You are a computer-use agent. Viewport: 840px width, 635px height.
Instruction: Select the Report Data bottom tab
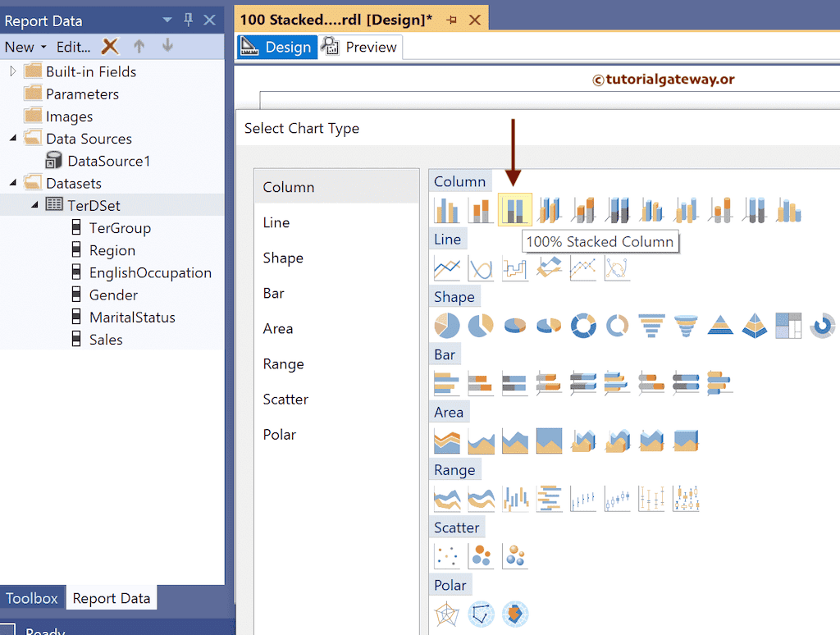[x=112, y=598]
